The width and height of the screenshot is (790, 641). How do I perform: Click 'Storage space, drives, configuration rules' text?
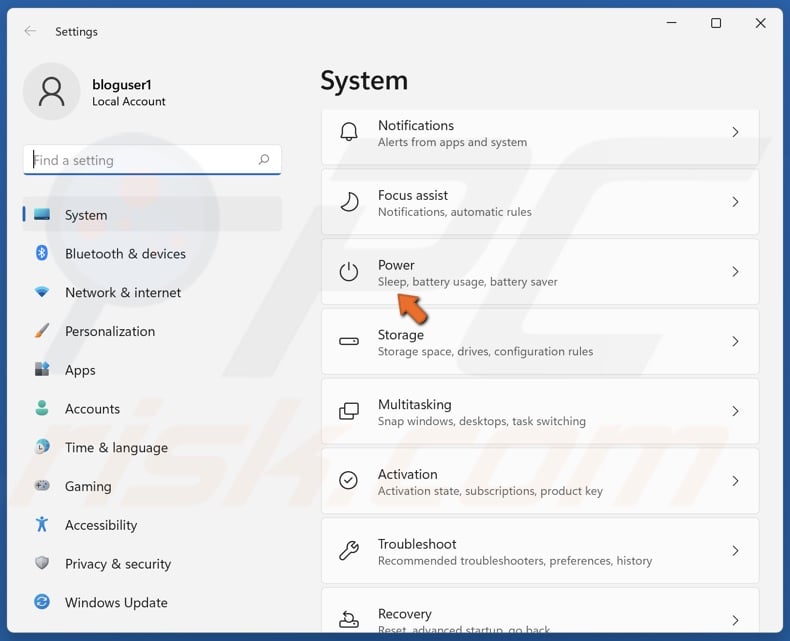click(485, 351)
